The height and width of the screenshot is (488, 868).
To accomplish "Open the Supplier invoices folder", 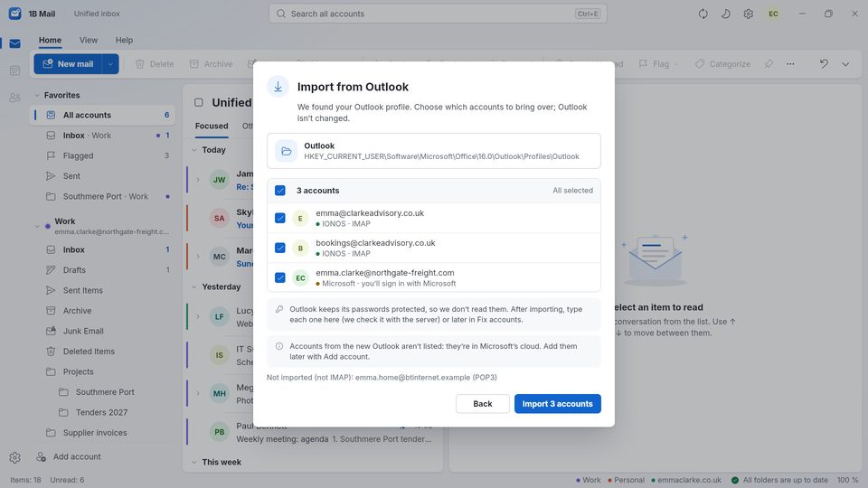I will [102, 433].
